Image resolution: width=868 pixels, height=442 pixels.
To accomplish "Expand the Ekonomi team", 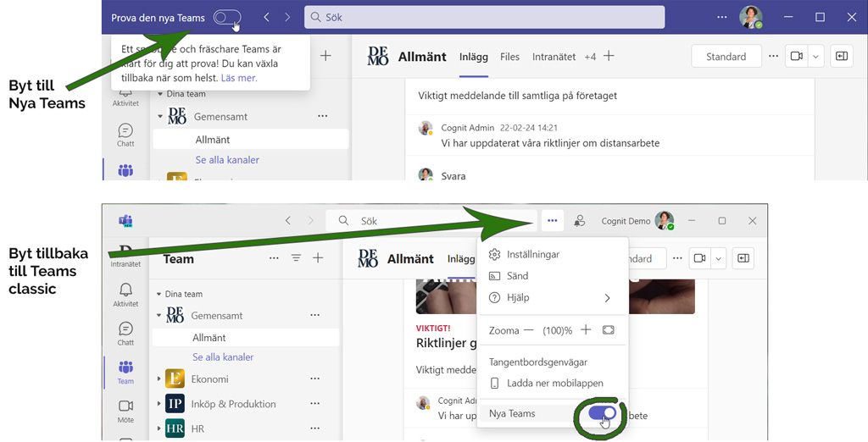I will (159, 379).
